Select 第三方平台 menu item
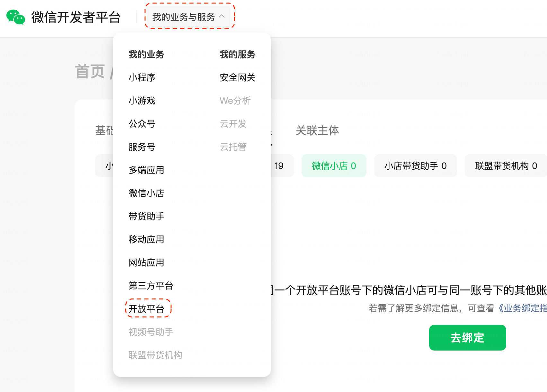This screenshot has width=547, height=392. coord(151,286)
